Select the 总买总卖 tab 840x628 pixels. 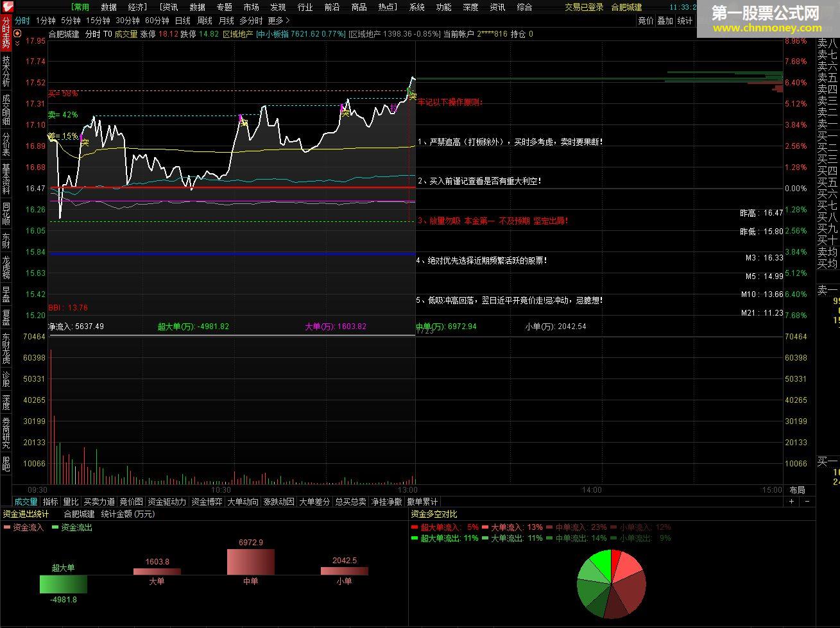tap(350, 502)
